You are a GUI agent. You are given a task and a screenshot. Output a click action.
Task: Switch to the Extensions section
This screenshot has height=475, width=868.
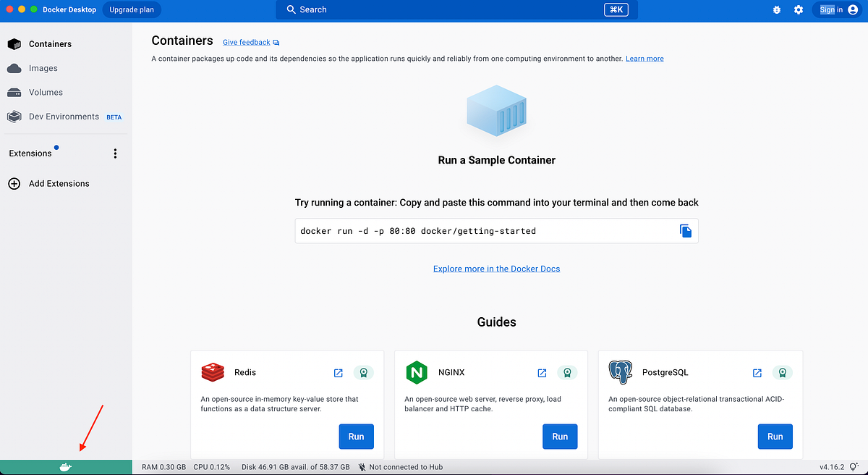pos(31,153)
